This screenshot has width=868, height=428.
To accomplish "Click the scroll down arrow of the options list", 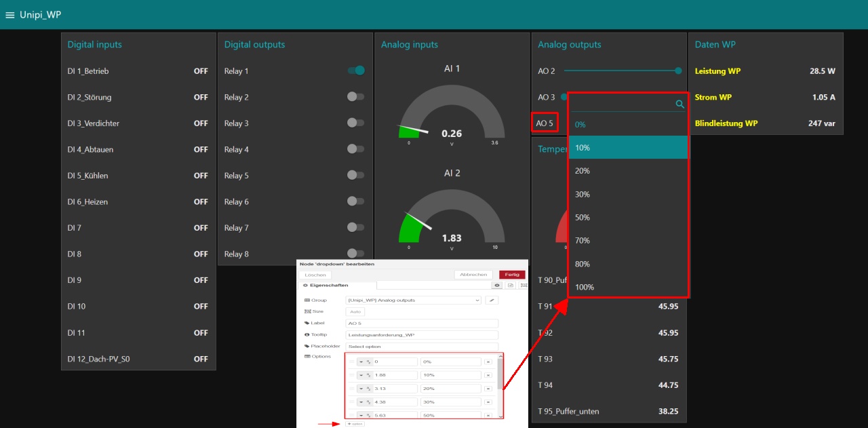I will click(500, 416).
